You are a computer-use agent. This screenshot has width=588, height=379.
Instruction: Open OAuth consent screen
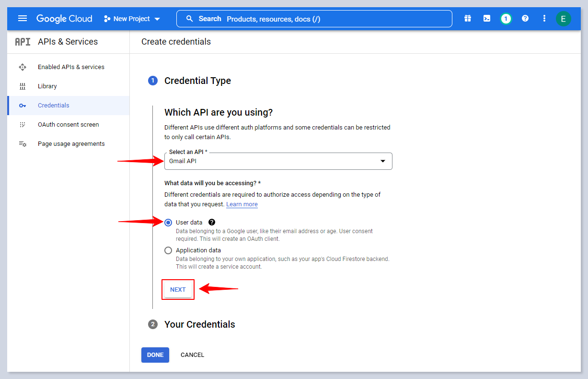(x=69, y=125)
